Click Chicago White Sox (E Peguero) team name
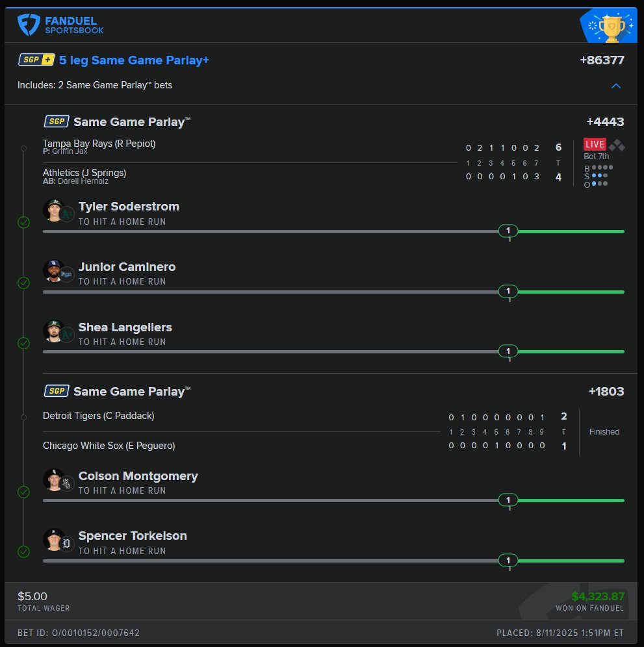The width and height of the screenshot is (644, 647). 109,446
